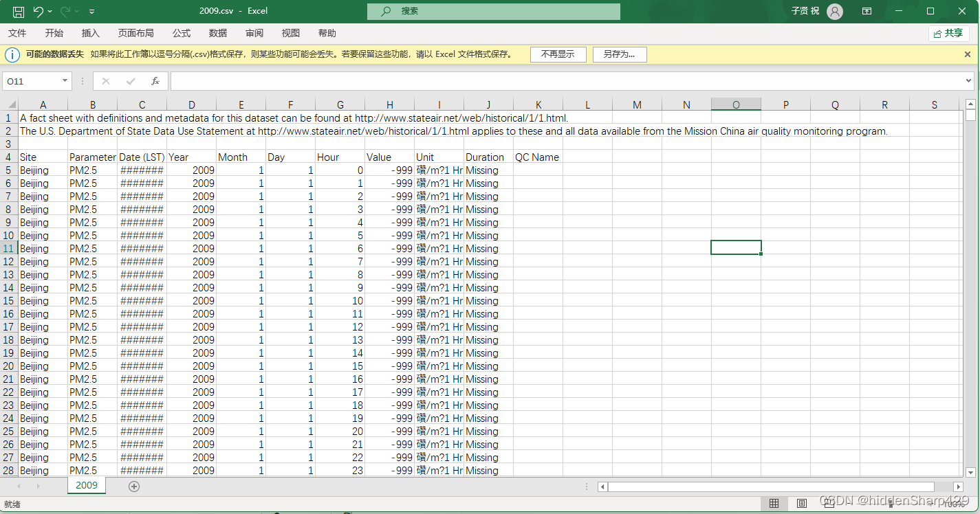
Task: Click cell A1 with fact sheet text
Action: click(x=43, y=118)
